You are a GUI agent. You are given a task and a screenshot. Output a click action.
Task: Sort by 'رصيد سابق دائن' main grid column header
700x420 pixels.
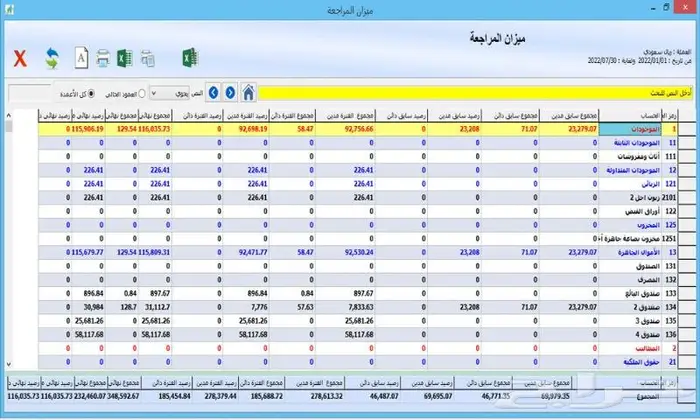[x=401, y=116]
